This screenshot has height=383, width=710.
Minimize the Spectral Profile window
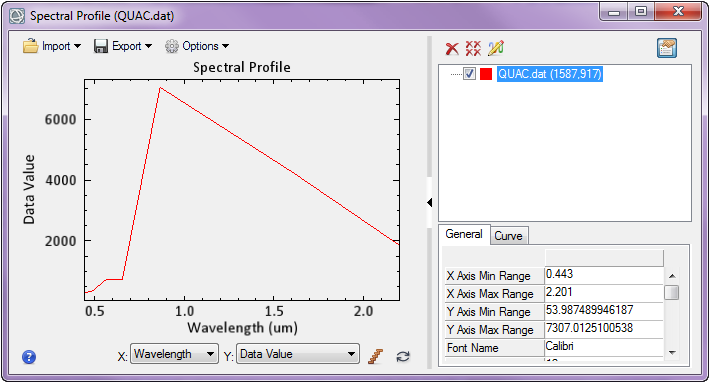614,12
